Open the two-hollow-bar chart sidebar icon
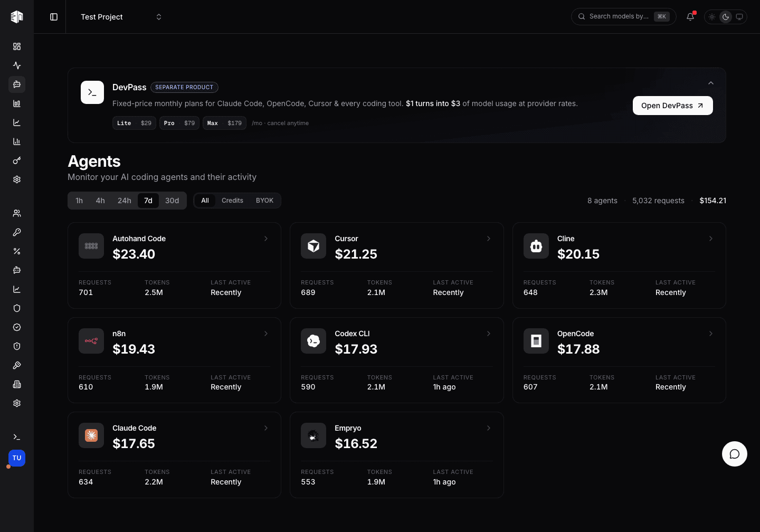 [x=17, y=103]
